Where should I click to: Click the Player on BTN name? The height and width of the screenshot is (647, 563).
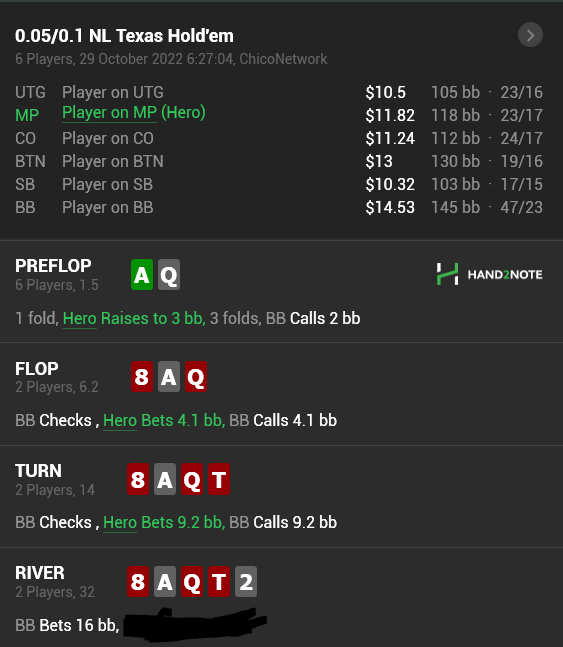(x=113, y=161)
